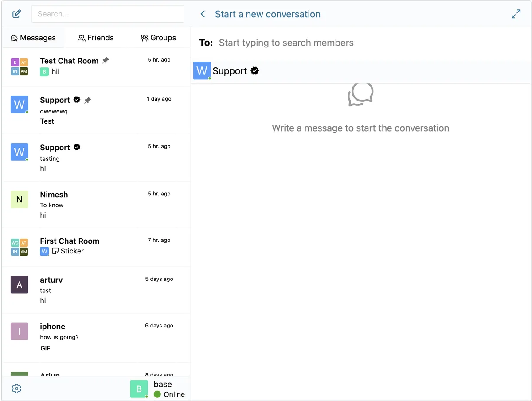Click the '5 days ago' timestamp
The image size is (532, 401).
[159, 279]
